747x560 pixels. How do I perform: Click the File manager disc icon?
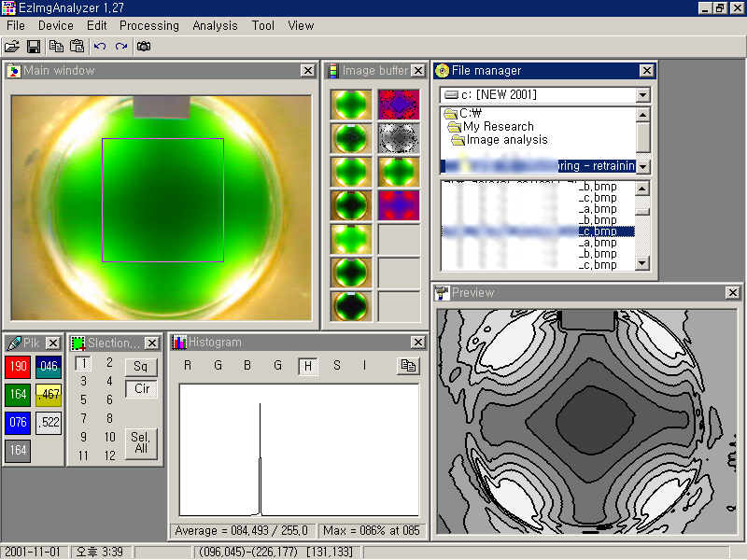coord(442,71)
